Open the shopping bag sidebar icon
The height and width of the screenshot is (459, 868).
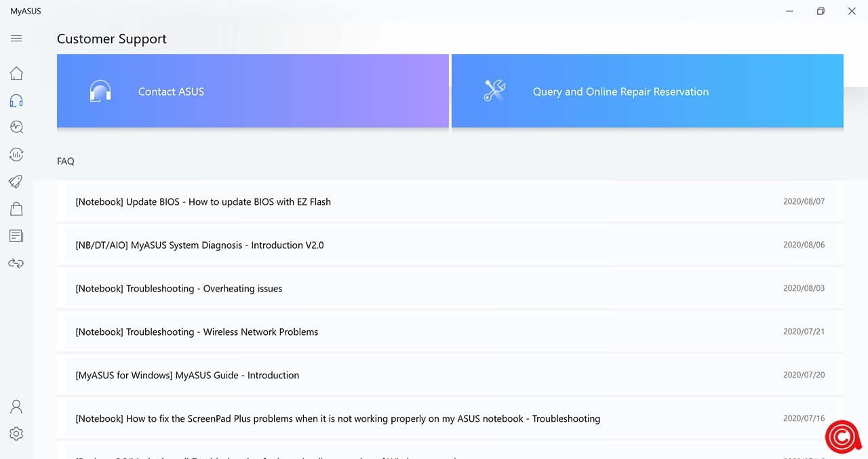click(16, 209)
